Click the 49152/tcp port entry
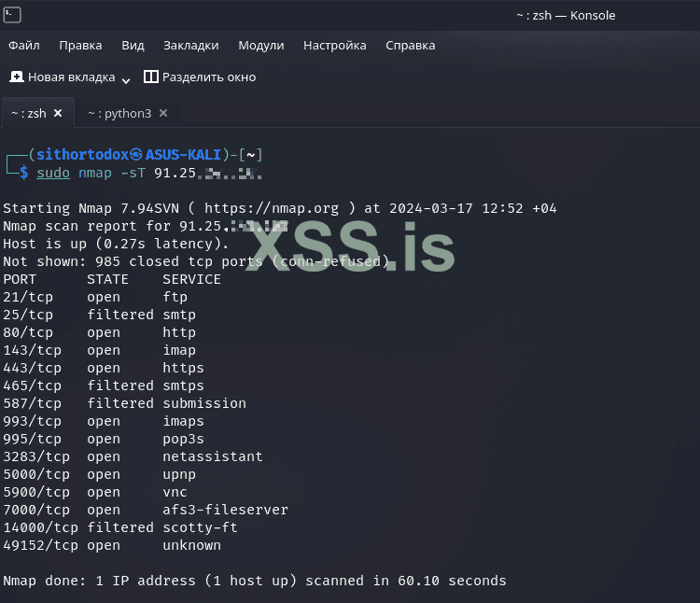The image size is (700, 603). coord(41,545)
